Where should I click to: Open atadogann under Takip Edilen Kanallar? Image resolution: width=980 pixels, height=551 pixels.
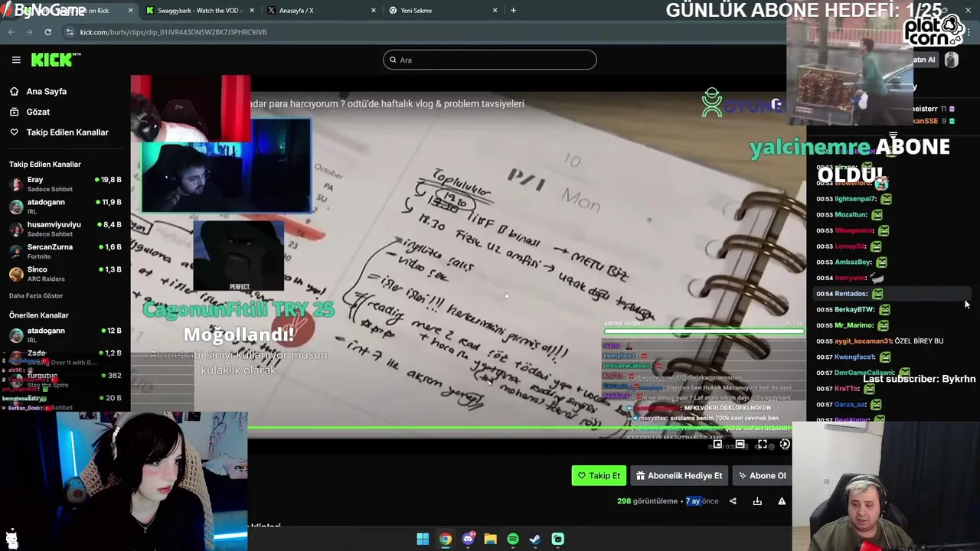[65, 206]
